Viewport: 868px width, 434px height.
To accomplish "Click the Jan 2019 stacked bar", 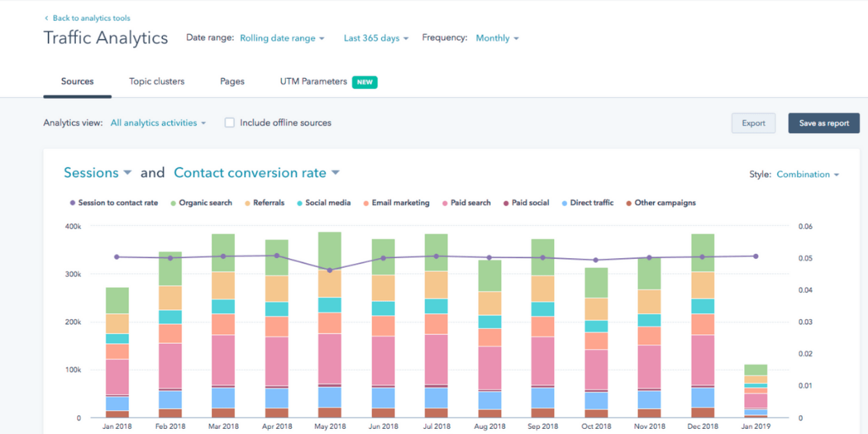I will click(756, 391).
